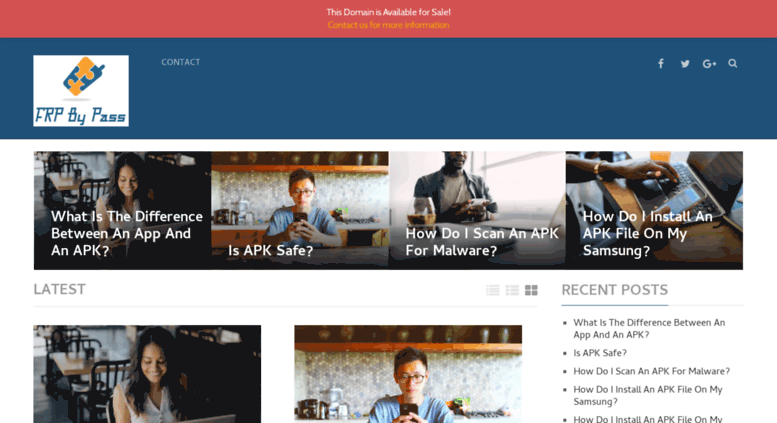This screenshot has width=777, height=423.
Task: Open featured 'Is APK Safe?' slide
Action: 300,211
